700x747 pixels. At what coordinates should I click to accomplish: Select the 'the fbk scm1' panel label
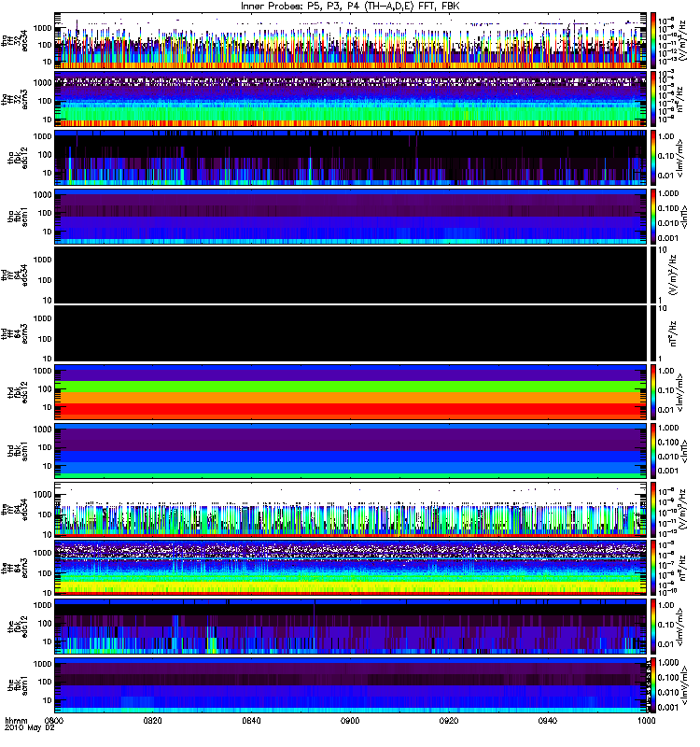tap(18, 685)
